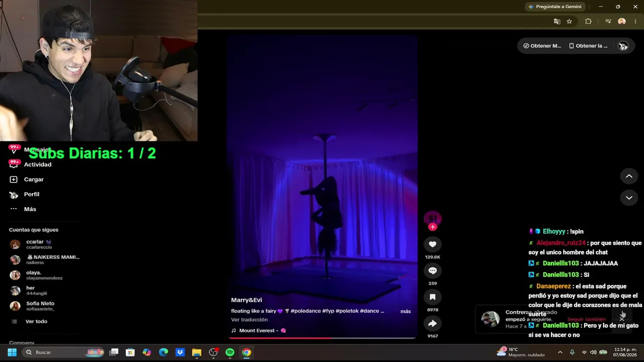The image size is (644, 362).
Task: Dismiss the follower notification with X
Action: click(622, 319)
